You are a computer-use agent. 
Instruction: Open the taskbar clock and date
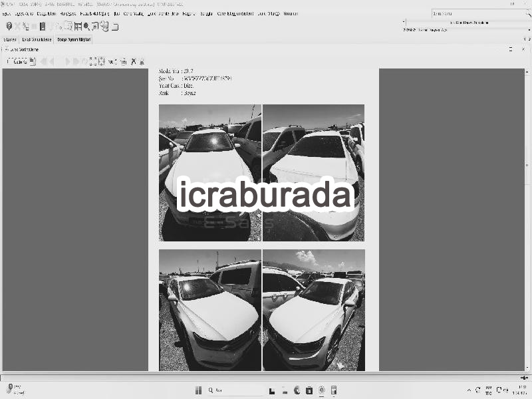click(520, 390)
